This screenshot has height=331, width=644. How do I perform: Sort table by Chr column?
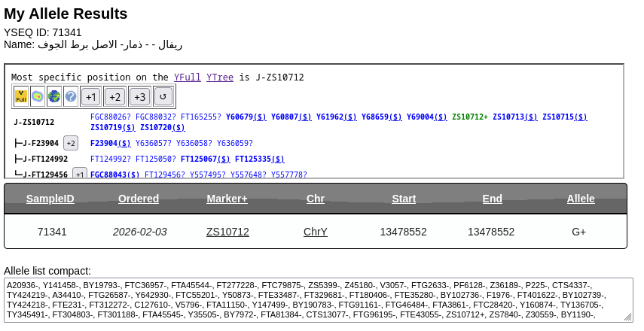(x=316, y=199)
